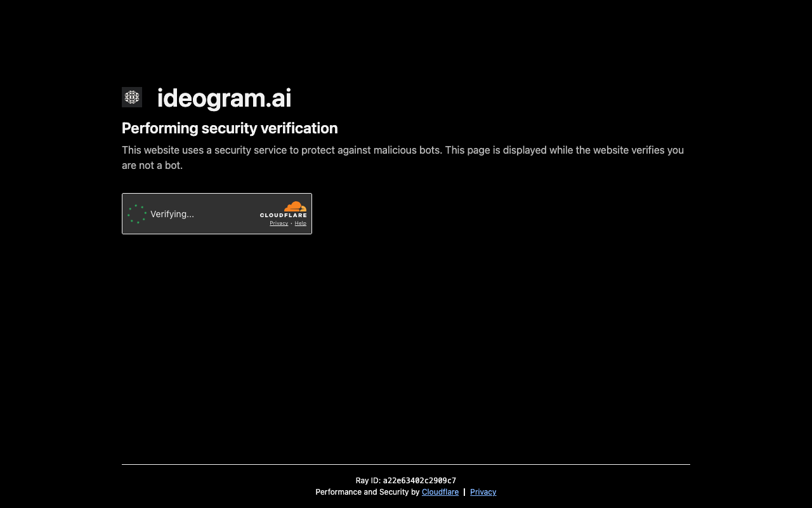The image size is (812, 508).
Task: Follow the Cloudflare link in the footer
Action: (440, 492)
